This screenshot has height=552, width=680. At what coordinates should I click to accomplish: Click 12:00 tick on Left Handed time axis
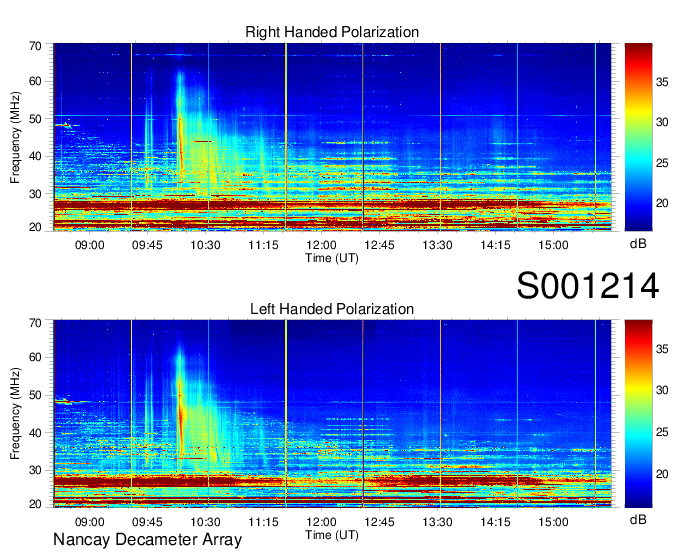click(321, 522)
